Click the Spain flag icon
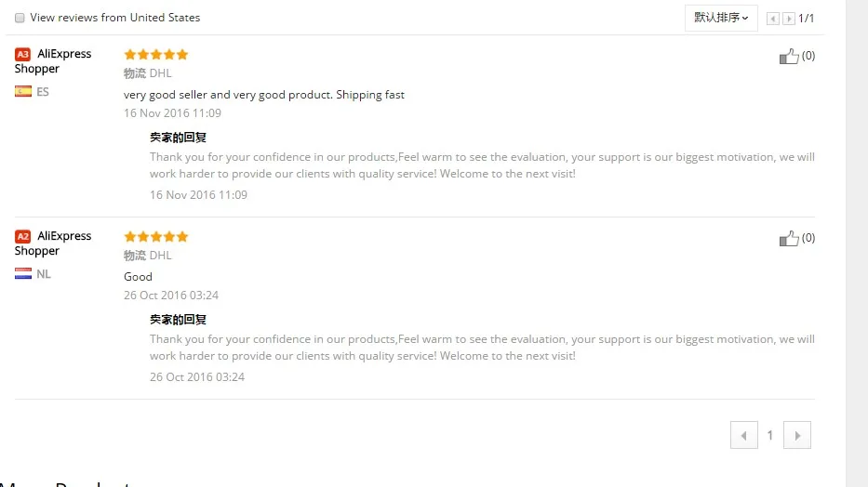868x487 pixels. [x=23, y=91]
